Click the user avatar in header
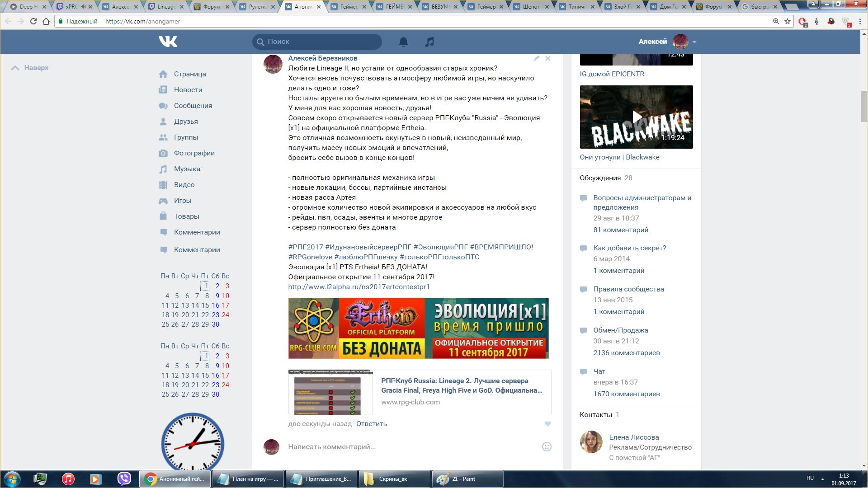 click(680, 42)
